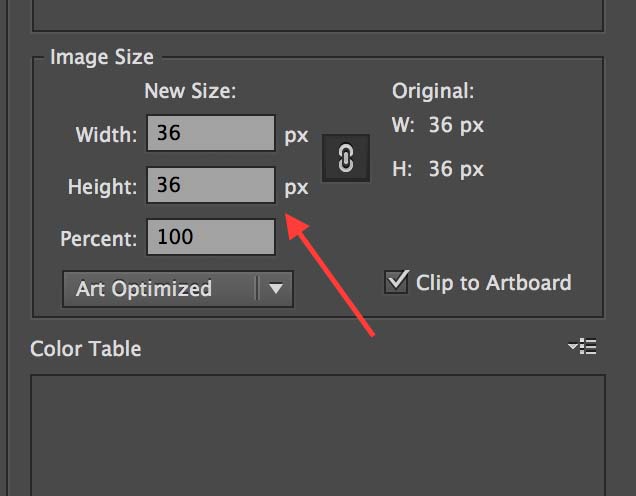Click the Height label
Viewport: 636px width, 496px height.
click(x=102, y=187)
